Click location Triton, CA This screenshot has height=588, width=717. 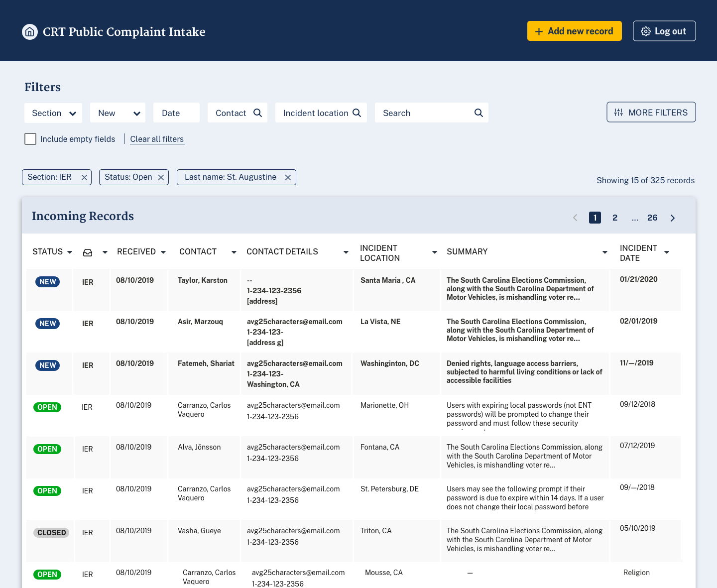[x=376, y=531]
